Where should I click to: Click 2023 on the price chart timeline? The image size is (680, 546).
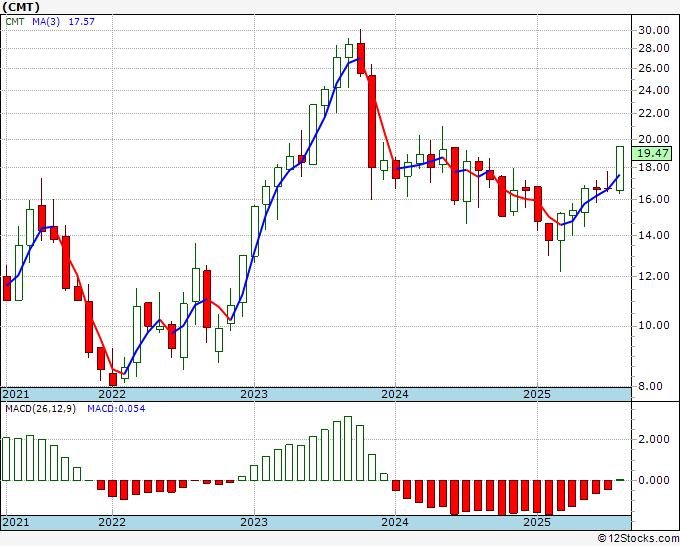coord(254,394)
